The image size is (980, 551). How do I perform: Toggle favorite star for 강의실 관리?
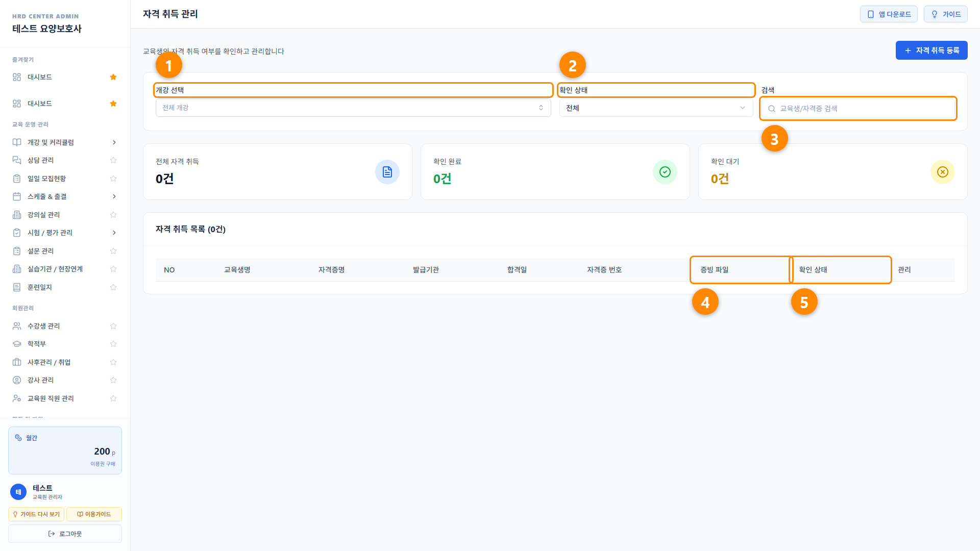click(113, 215)
